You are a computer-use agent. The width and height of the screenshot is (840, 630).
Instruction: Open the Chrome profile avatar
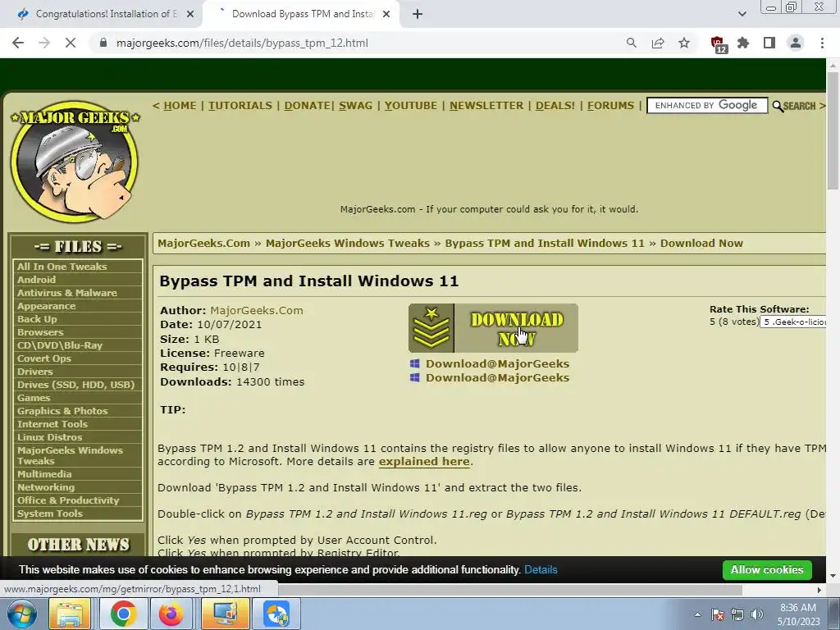coord(796,43)
